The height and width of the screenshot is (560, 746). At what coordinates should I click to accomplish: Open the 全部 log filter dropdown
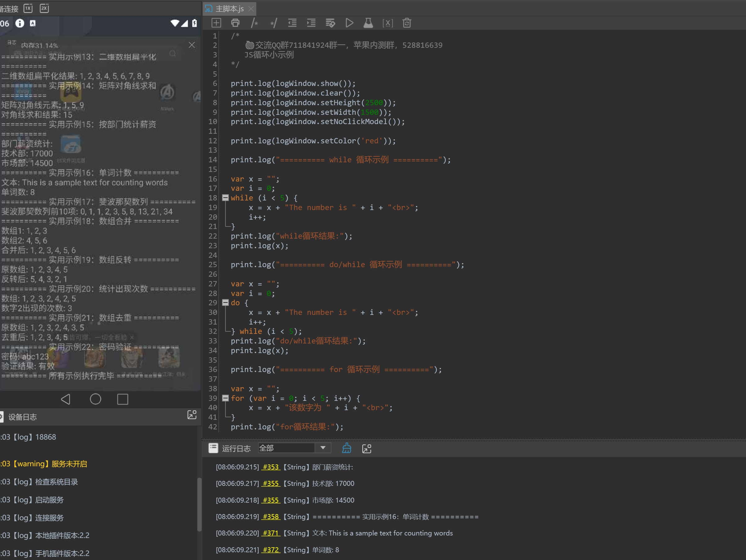(x=323, y=448)
